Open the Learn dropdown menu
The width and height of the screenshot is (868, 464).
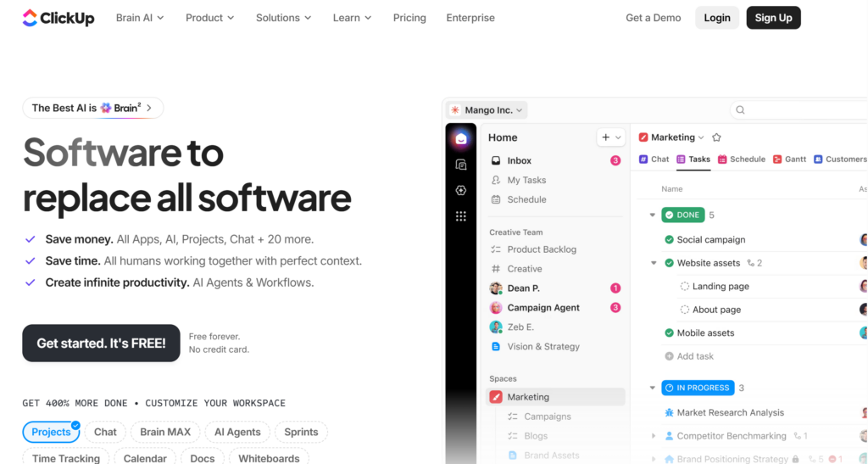click(352, 18)
